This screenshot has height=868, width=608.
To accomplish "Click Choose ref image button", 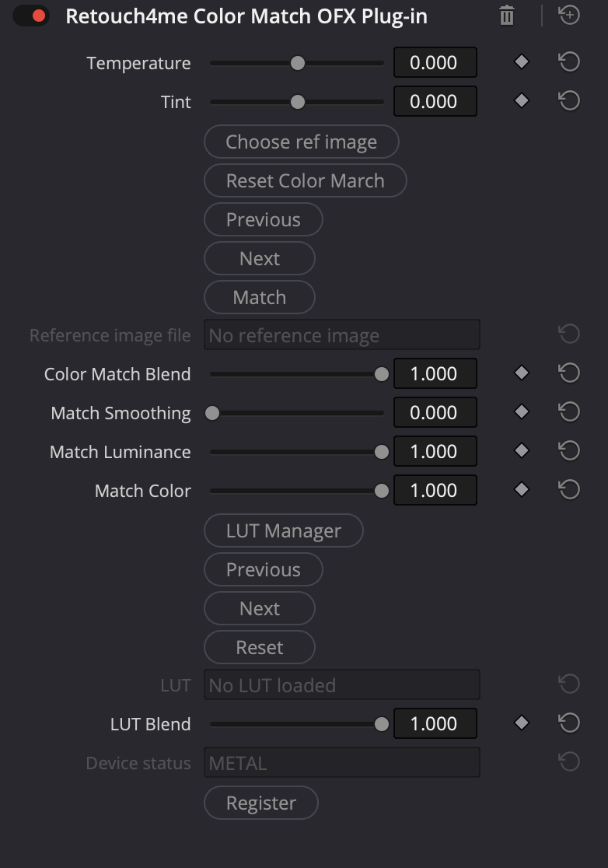I will (x=301, y=142).
